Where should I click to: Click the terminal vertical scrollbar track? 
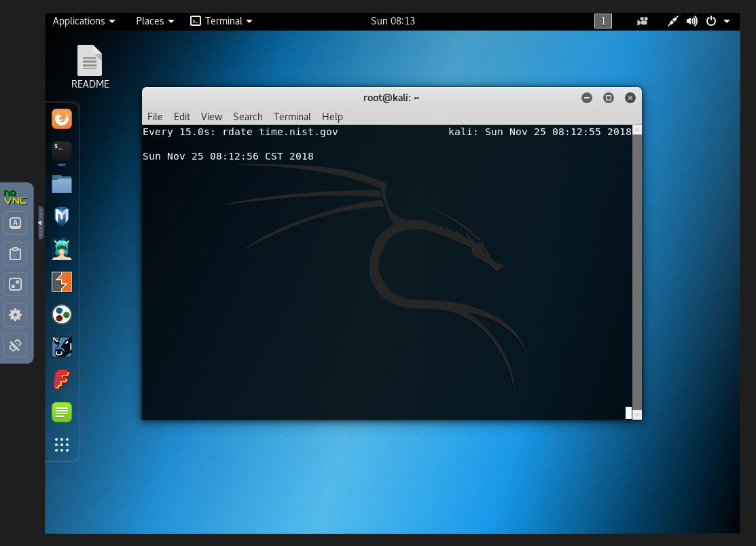coord(637,272)
